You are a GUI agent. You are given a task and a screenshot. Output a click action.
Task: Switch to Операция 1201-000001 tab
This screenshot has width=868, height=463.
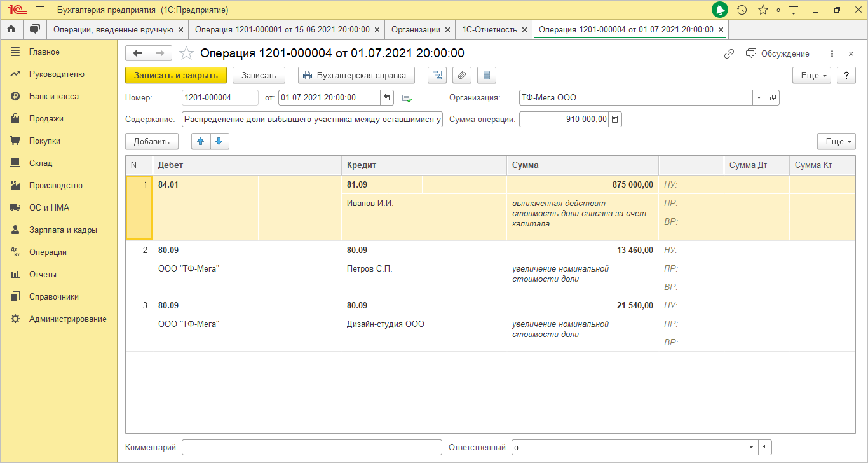tap(282, 29)
